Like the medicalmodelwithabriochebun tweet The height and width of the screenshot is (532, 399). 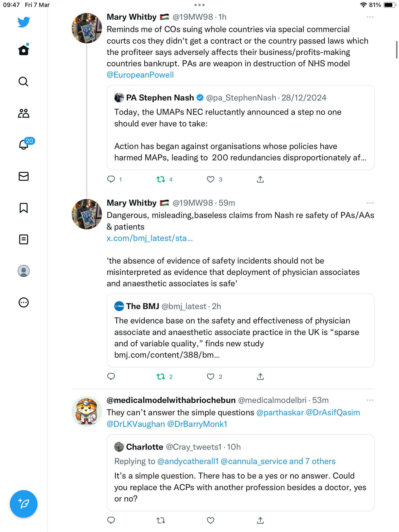211,520
